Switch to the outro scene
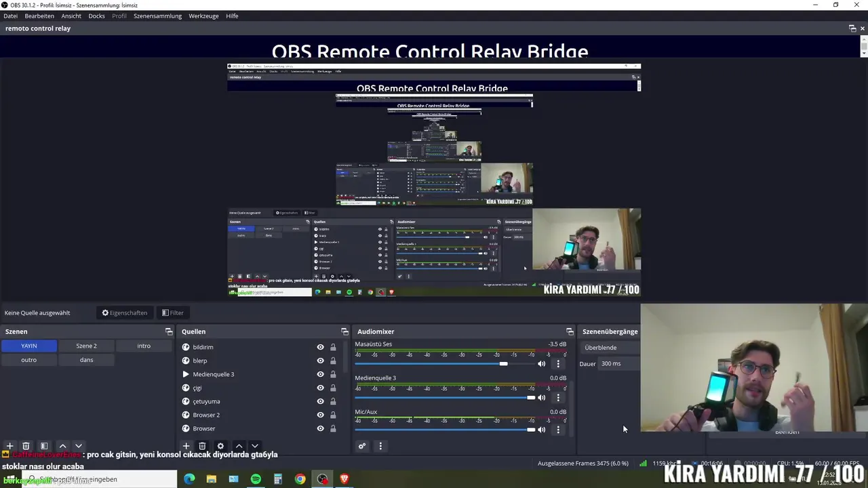 (x=28, y=360)
